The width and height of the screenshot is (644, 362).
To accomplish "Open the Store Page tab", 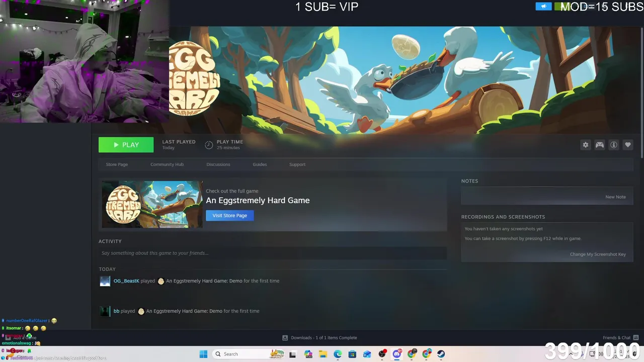I will click(117, 164).
